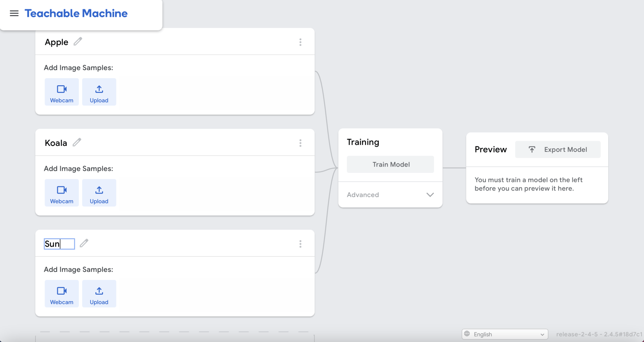Expand the Advanced training settings
The width and height of the screenshot is (644, 342).
pyautogui.click(x=390, y=195)
